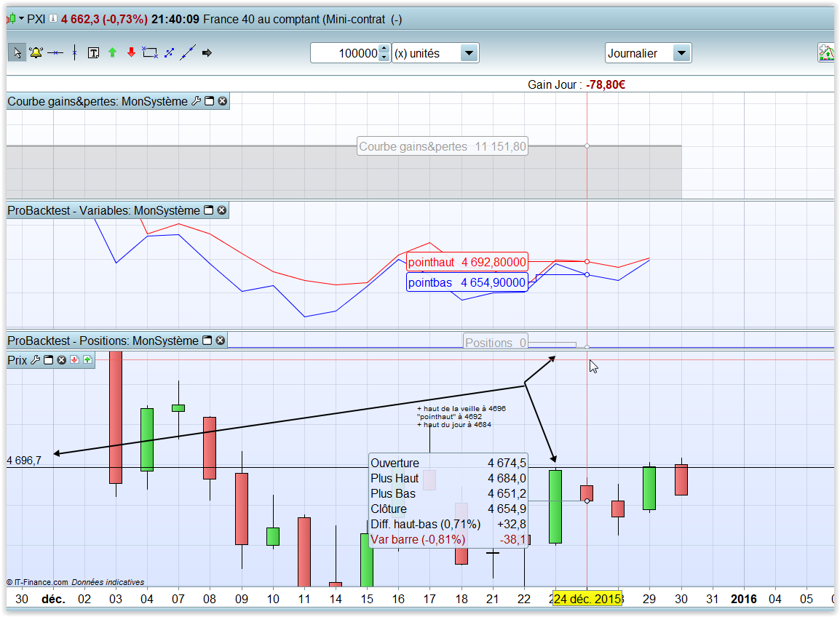Image resolution: width=840 pixels, height=617 pixels.
Task: Click ProBacktest - Variables: MonSystème title
Action: click(103, 210)
